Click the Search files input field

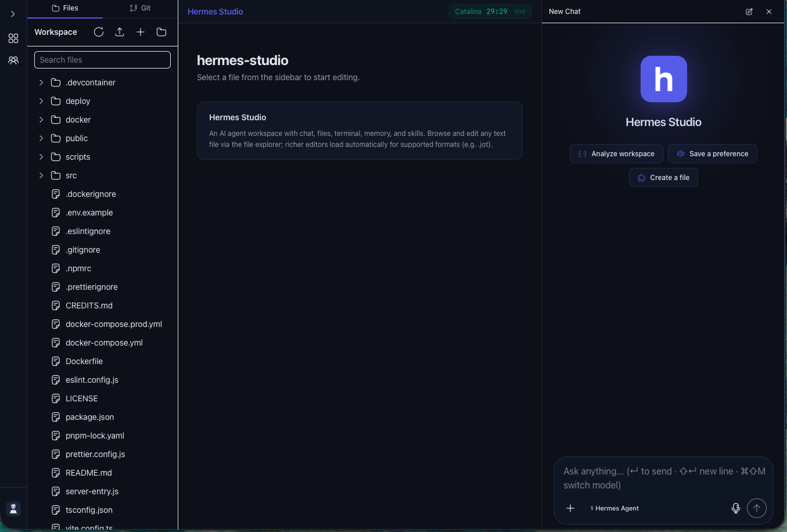pyautogui.click(x=102, y=59)
